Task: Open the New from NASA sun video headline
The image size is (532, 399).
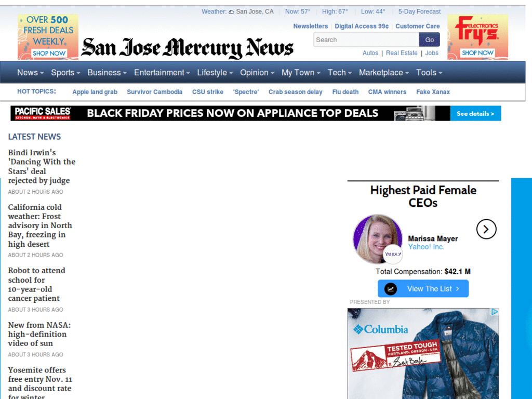Action: 39,334
